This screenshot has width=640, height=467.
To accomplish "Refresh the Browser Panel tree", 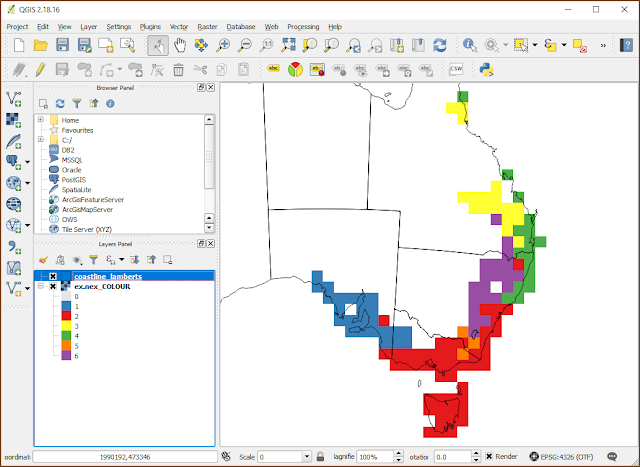I will pyautogui.click(x=60, y=104).
